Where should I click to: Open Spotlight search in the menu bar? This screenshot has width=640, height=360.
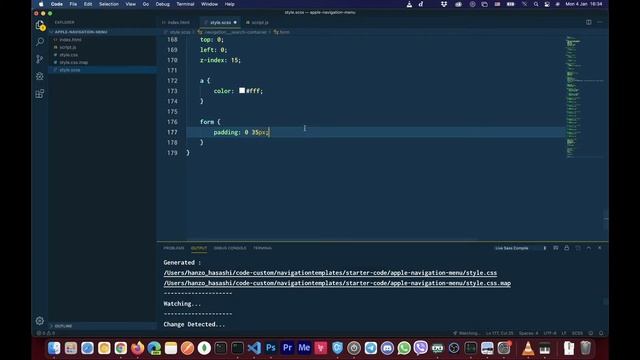pyautogui.click(x=536, y=4)
